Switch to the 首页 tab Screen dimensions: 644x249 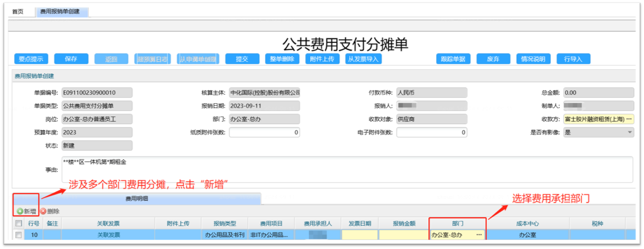coord(18,12)
